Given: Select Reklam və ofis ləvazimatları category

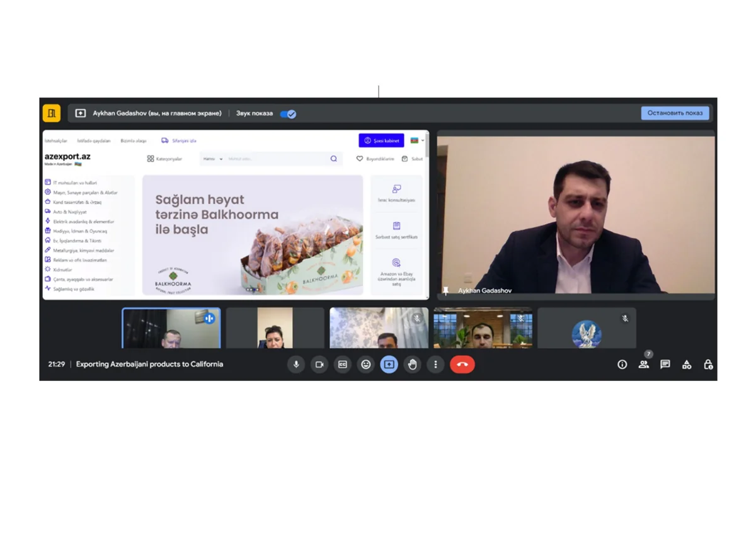Looking at the screenshot, I should 76,259.
